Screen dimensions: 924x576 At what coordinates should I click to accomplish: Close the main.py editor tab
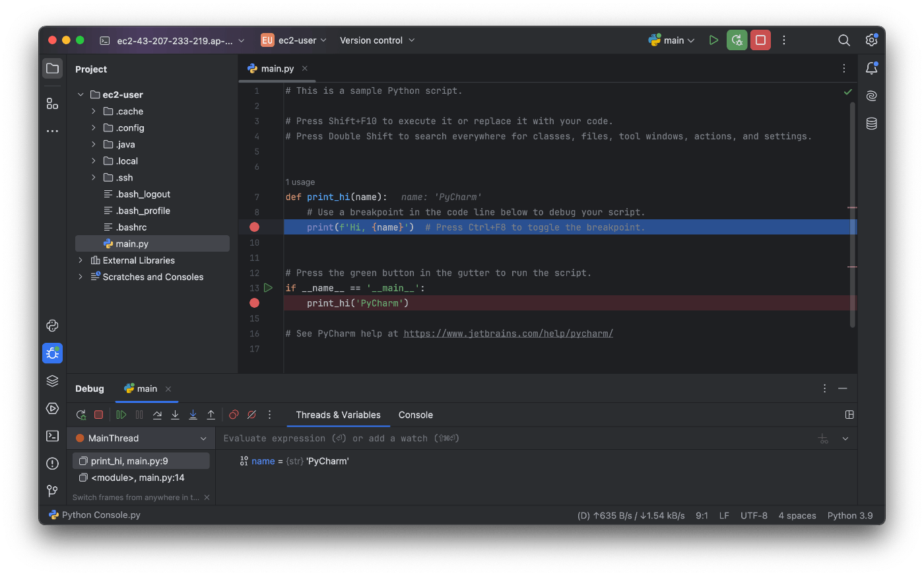[305, 69]
